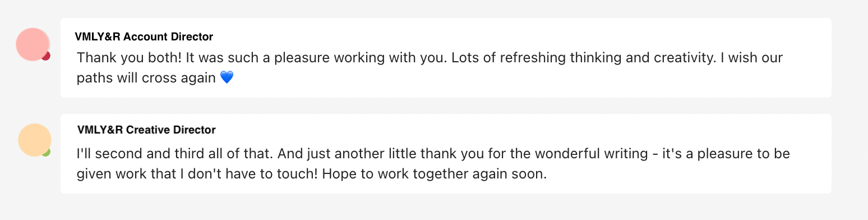This screenshot has height=220, width=868.
Task: Open VMLY&R Creative Director profile name
Action: point(147,130)
